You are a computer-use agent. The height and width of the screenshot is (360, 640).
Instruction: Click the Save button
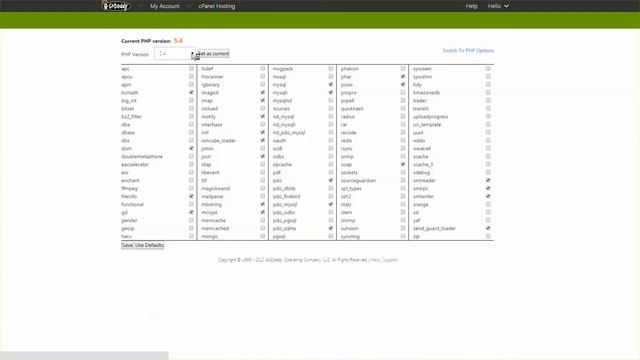127,245
